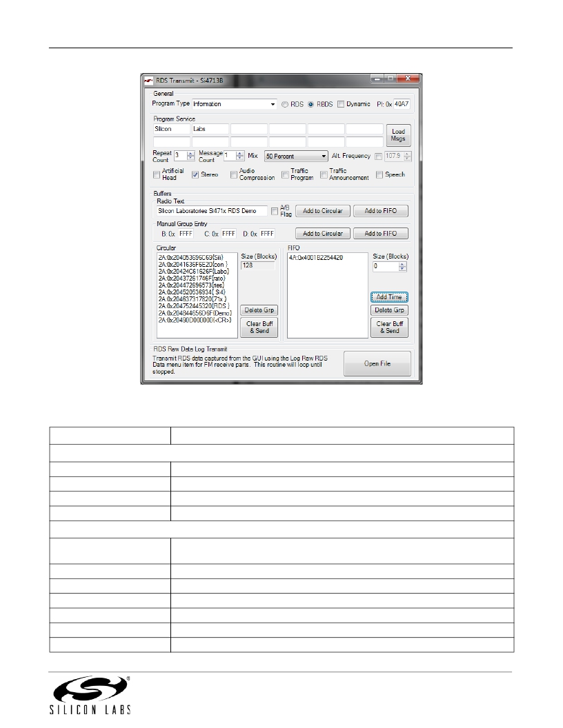The height and width of the screenshot is (728, 563).
Task: Click the Message Count stepper arrows
Action: point(239,156)
